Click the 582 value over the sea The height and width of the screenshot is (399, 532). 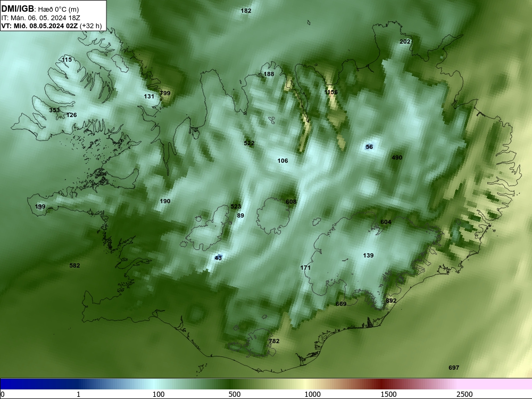tap(74, 265)
